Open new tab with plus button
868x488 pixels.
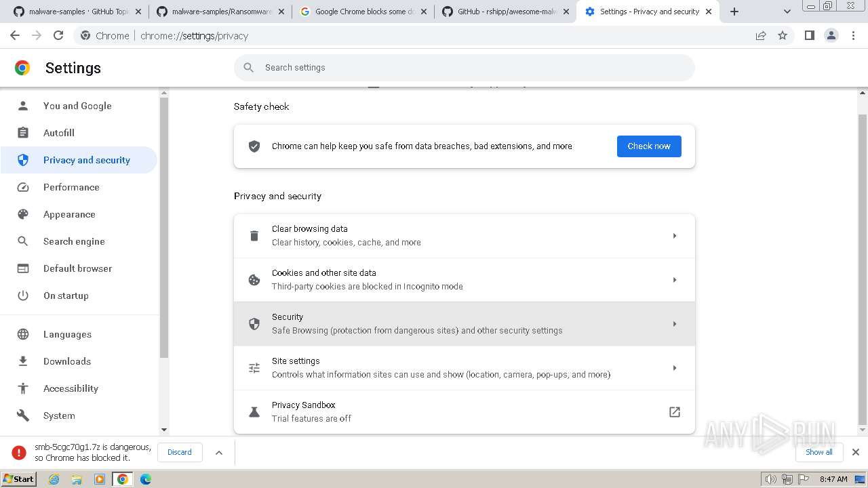(x=734, y=12)
